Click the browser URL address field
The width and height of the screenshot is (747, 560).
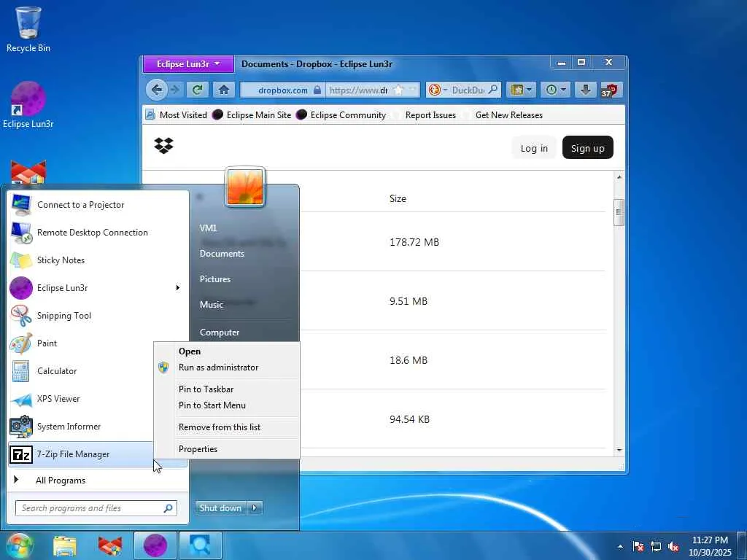(x=359, y=90)
